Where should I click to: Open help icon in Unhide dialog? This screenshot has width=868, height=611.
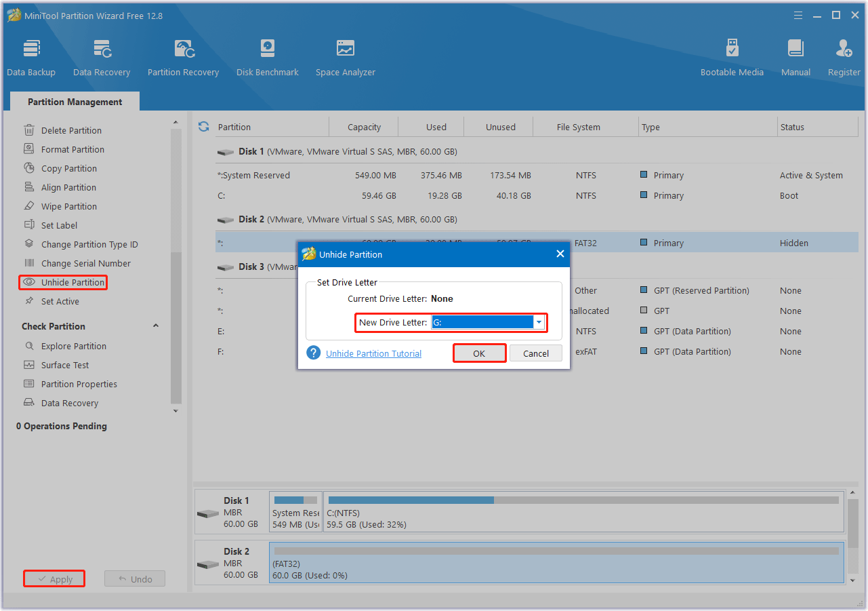pos(313,353)
